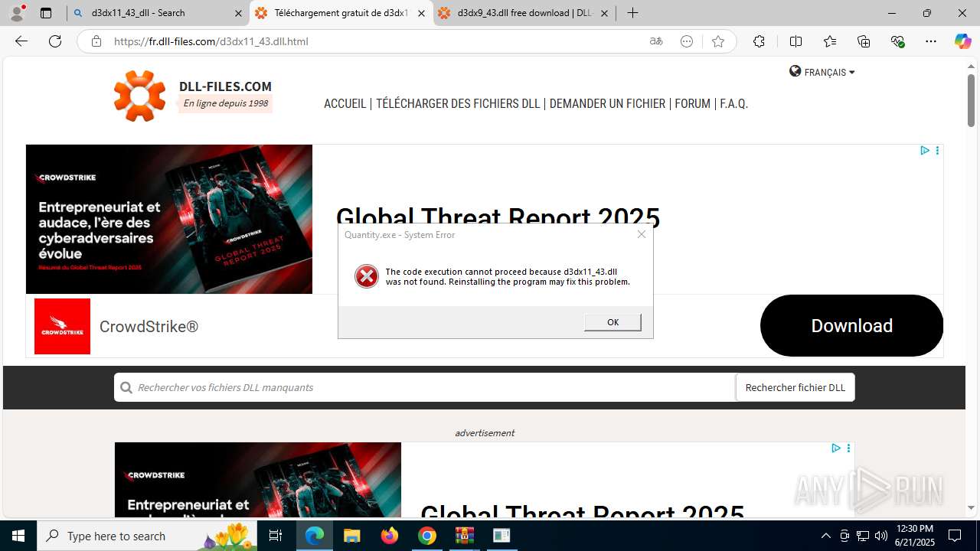Screen dimensions: 980x551
Task: Click the AdChoices icon on lower ad
Action: click(x=836, y=448)
